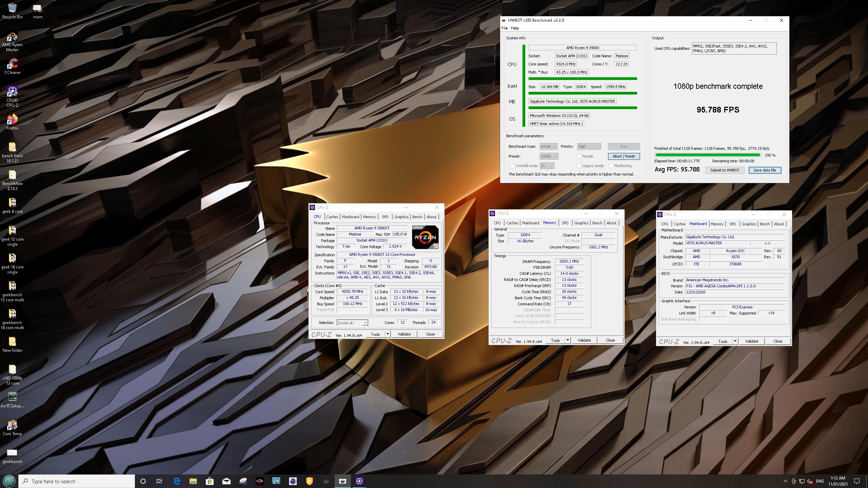868x488 pixels.
Task: Show hidden system tray icons chevron
Action: 785,481
